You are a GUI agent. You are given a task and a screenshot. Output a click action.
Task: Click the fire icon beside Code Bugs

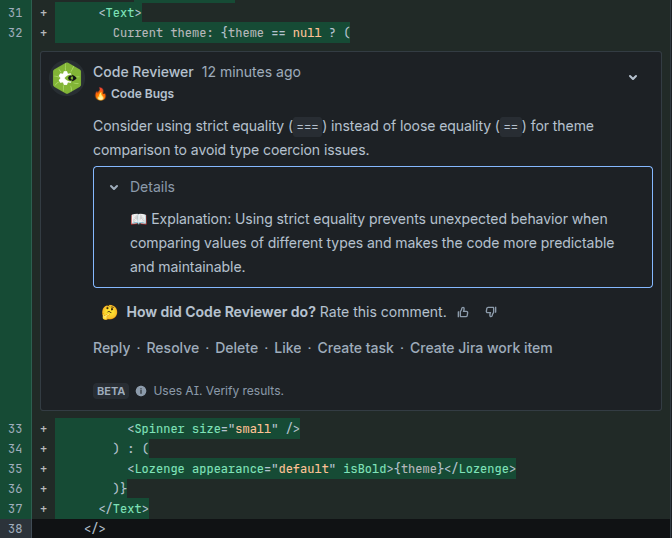click(100, 94)
